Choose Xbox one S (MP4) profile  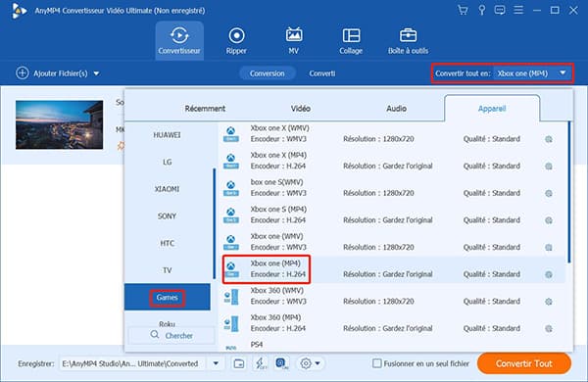pos(391,215)
